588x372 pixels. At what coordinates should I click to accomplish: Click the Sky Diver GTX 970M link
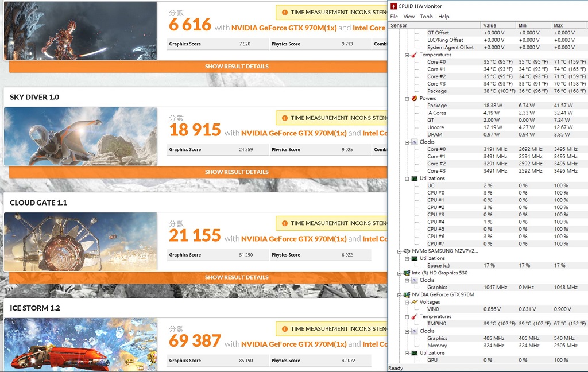(x=293, y=134)
